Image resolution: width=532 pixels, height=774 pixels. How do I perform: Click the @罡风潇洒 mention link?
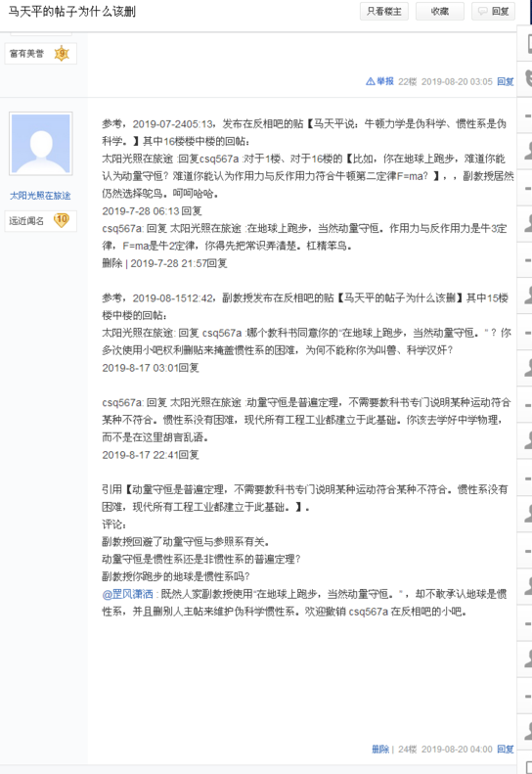point(127,594)
